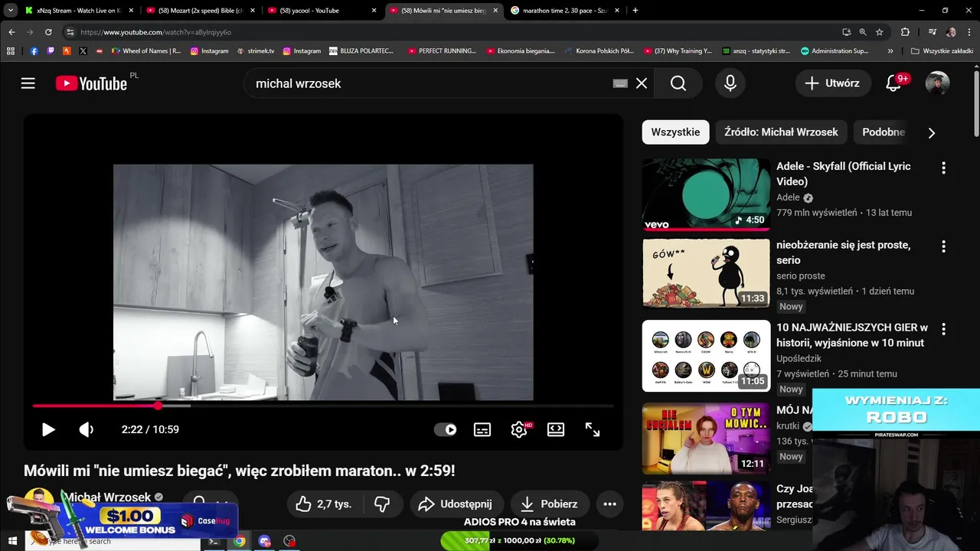Click the Utwórz create button
This screenshot has width=980, height=551.
832,83
